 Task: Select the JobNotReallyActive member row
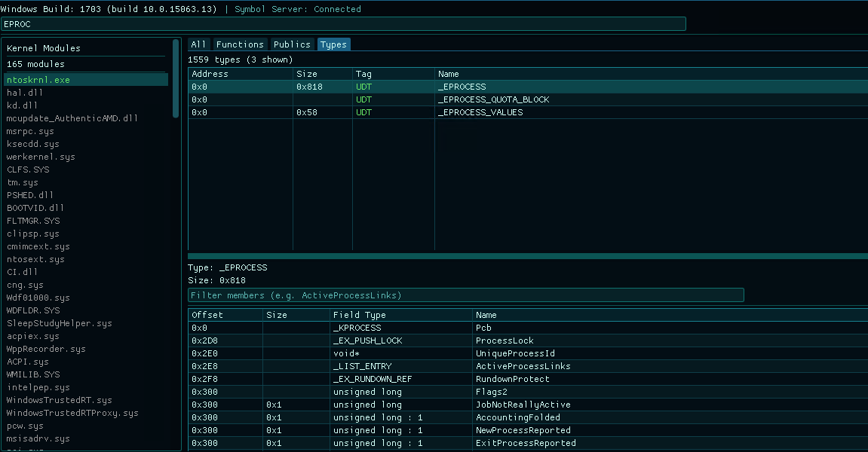[528, 405]
